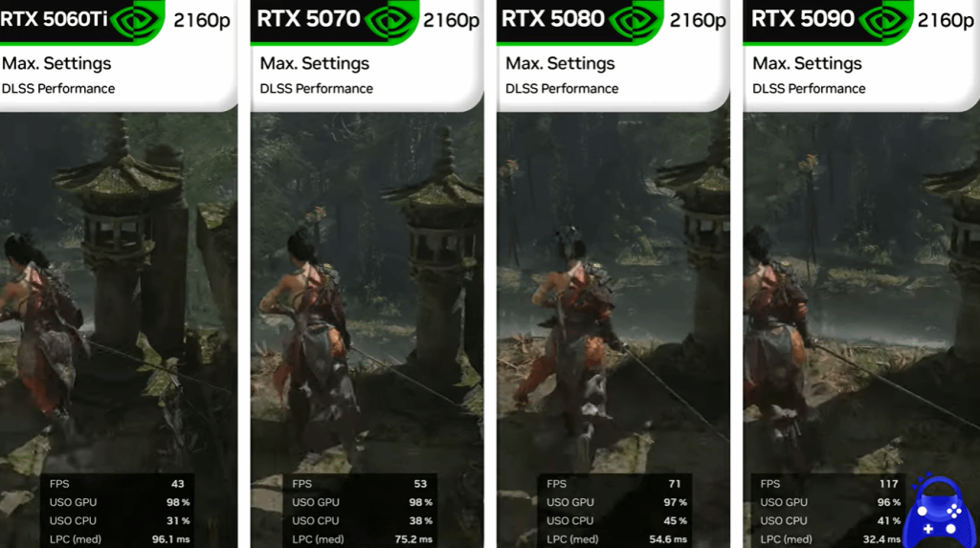Click Max. Settings text under RTX 5080

560,64
